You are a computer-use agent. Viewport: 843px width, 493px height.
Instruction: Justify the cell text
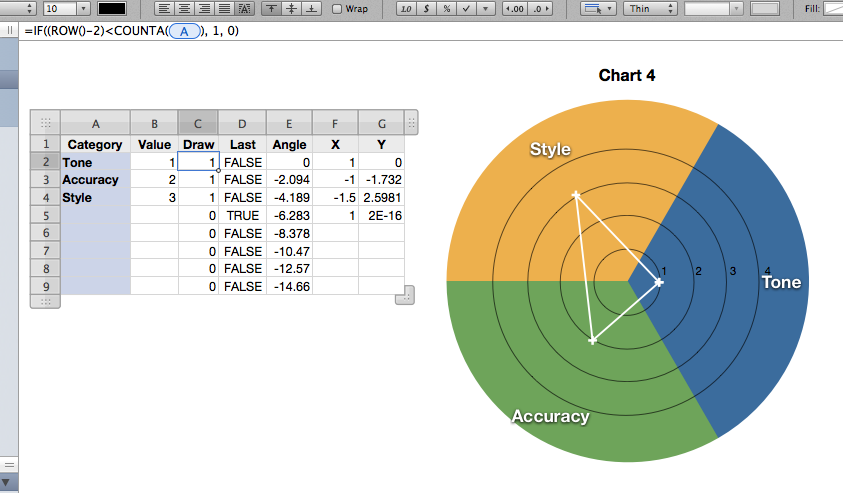(x=225, y=8)
